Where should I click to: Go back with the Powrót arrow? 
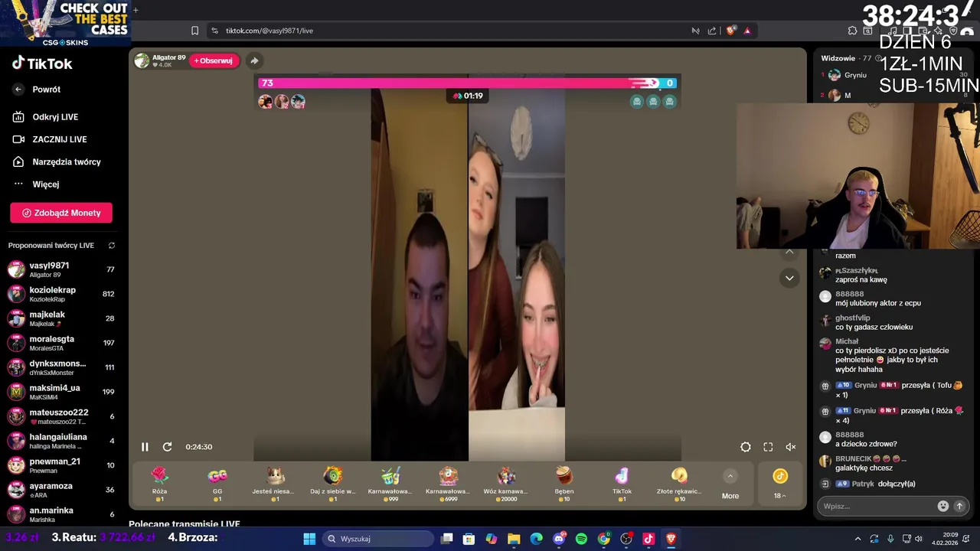click(x=18, y=90)
